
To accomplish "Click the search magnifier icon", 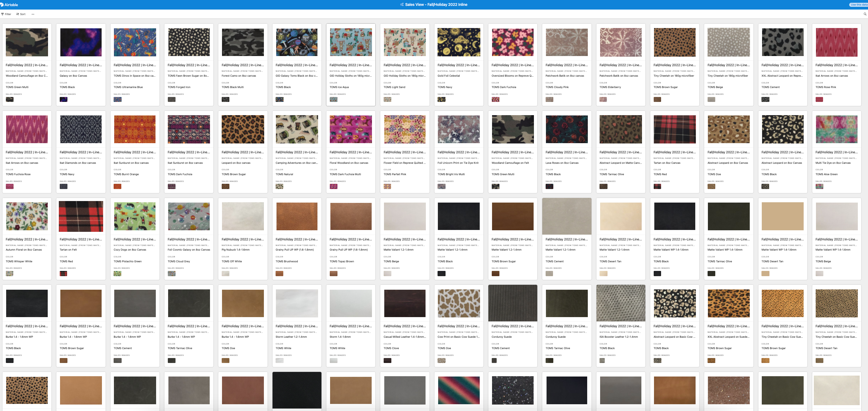I will pos(865,14).
